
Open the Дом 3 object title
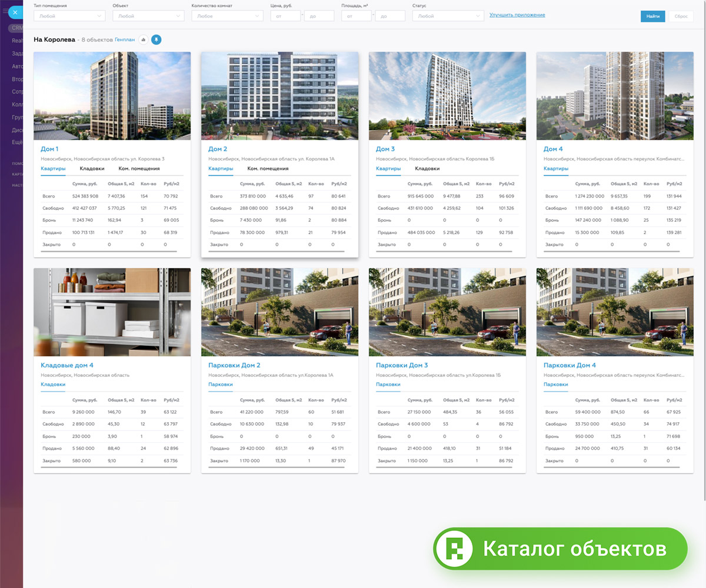385,149
